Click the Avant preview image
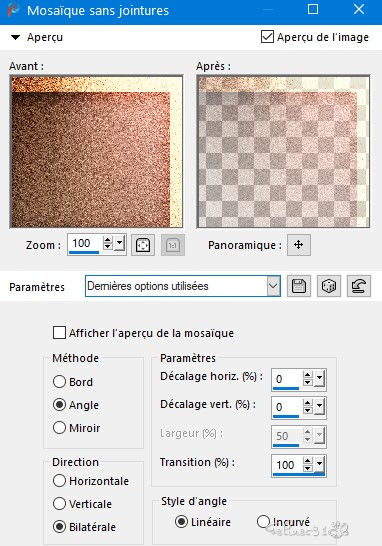382x546 pixels. pos(96,152)
